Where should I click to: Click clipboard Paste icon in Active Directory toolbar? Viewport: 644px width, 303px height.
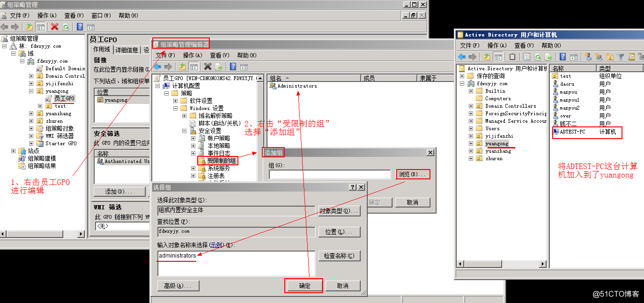point(512,57)
